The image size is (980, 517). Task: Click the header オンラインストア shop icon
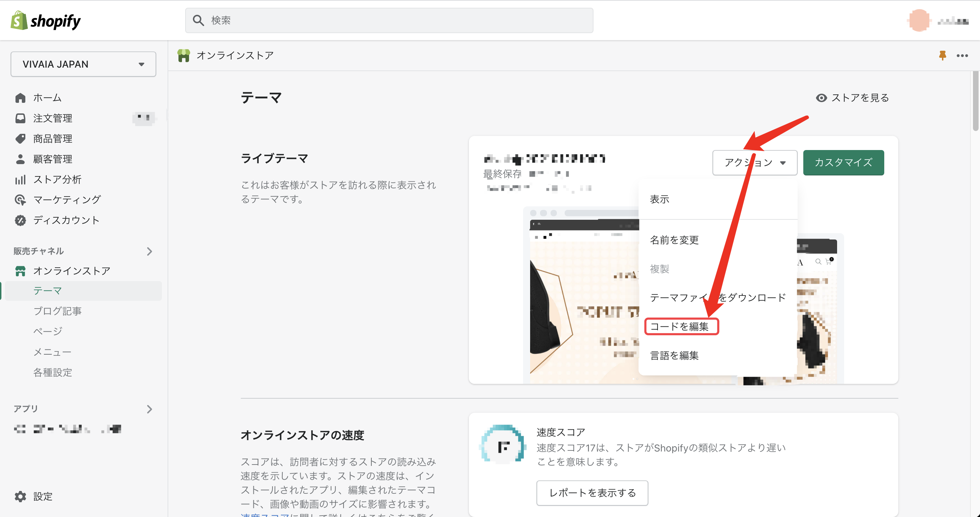coord(184,56)
